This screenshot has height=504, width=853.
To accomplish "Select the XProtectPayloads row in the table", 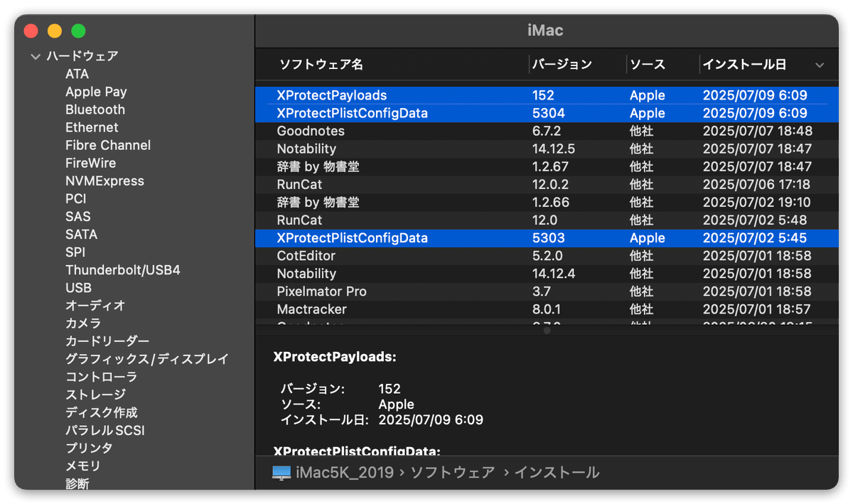I will (547, 95).
